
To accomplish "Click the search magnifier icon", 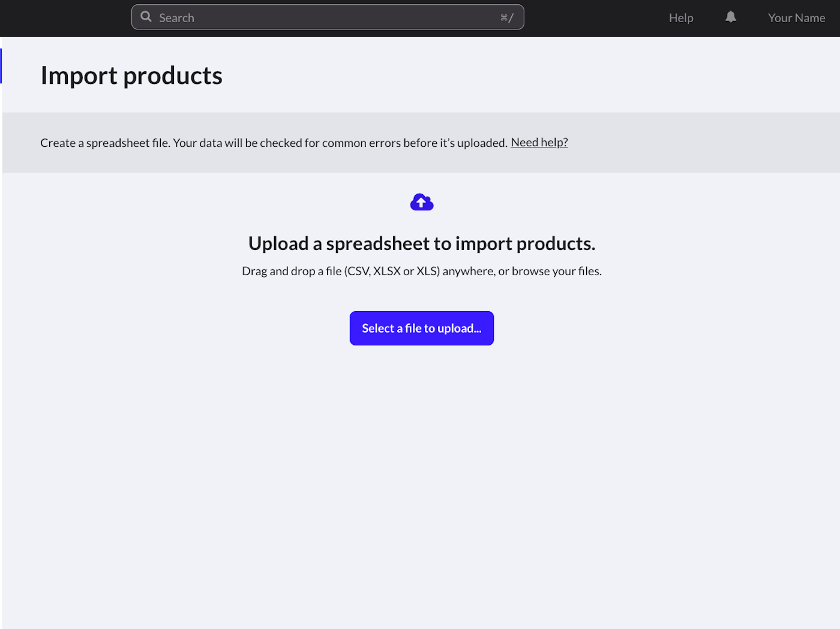I will (146, 17).
